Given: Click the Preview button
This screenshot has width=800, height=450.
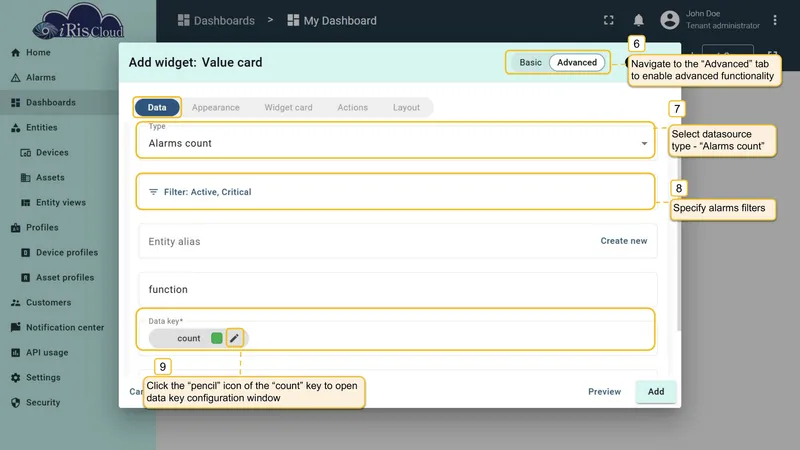Looking at the screenshot, I should click(x=604, y=391).
